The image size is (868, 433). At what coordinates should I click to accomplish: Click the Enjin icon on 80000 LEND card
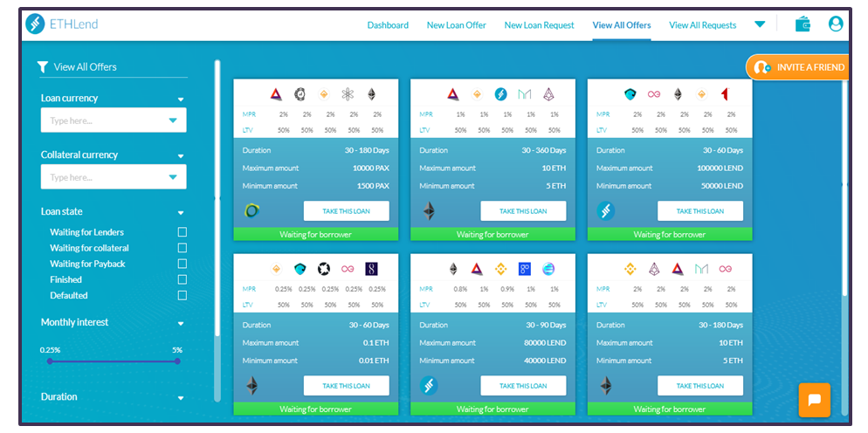pyautogui.click(x=548, y=269)
